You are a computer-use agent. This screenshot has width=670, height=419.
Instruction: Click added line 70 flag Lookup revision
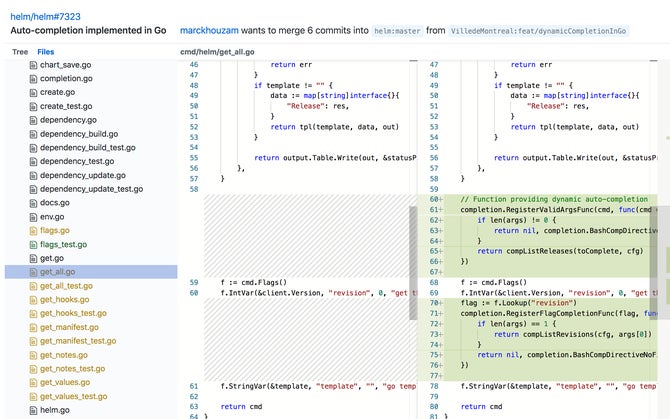(518, 303)
